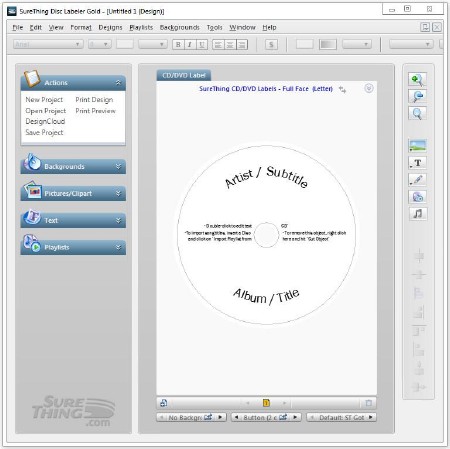Click the background edit icon in No Backgr selector
This screenshot has height=449, width=450.
208,417
